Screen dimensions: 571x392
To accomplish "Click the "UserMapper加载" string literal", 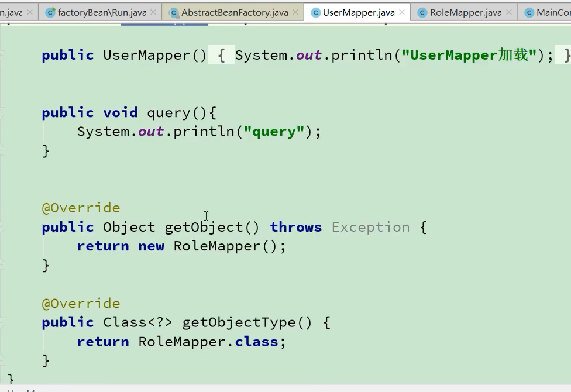I will [469, 56].
